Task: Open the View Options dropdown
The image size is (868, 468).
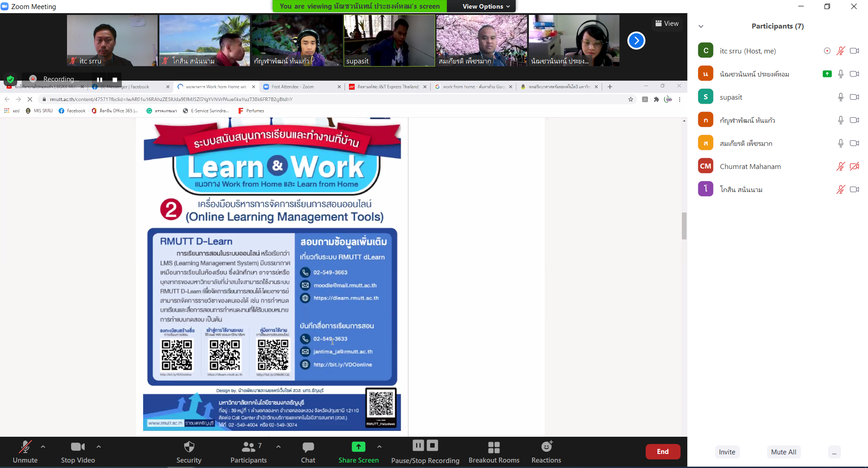Action: (x=486, y=6)
